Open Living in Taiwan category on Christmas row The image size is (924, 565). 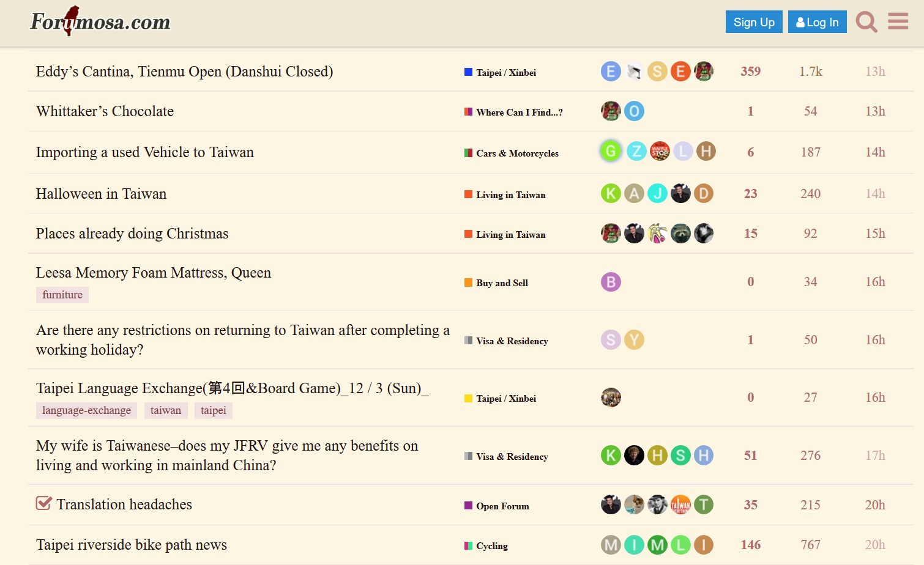[505, 234]
